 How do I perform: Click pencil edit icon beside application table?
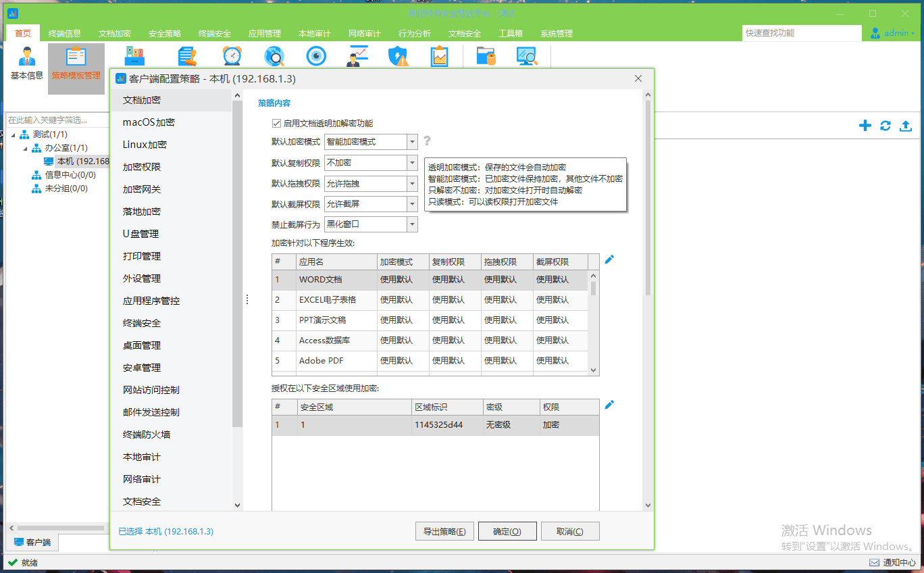[609, 259]
